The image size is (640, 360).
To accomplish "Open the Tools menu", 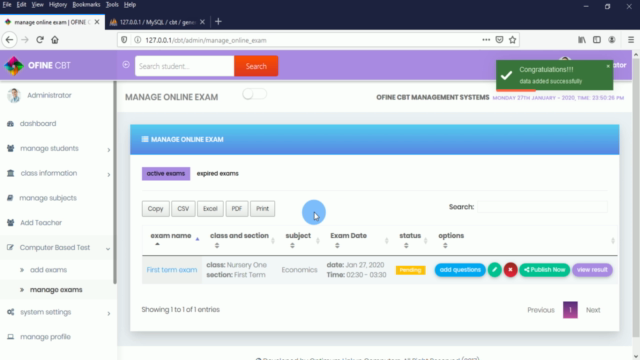I will click(x=112, y=4).
